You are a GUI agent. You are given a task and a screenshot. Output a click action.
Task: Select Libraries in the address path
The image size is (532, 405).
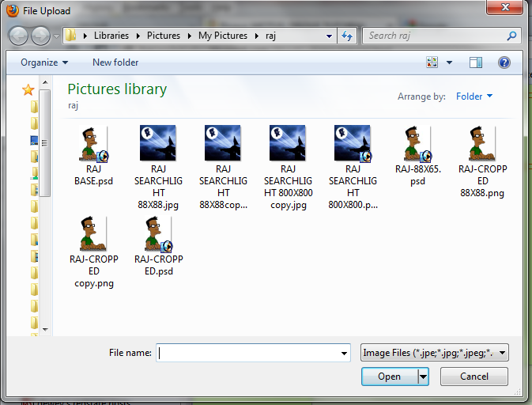(x=111, y=36)
